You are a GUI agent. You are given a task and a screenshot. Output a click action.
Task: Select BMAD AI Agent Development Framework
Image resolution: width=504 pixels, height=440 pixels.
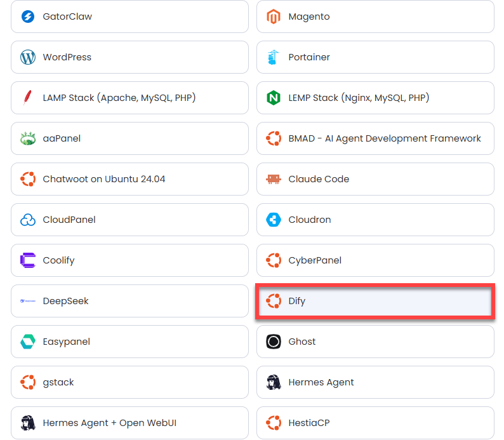coord(375,138)
